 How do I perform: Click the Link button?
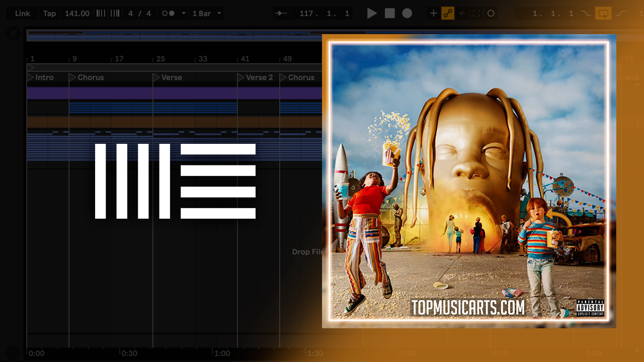pyautogui.click(x=23, y=14)
